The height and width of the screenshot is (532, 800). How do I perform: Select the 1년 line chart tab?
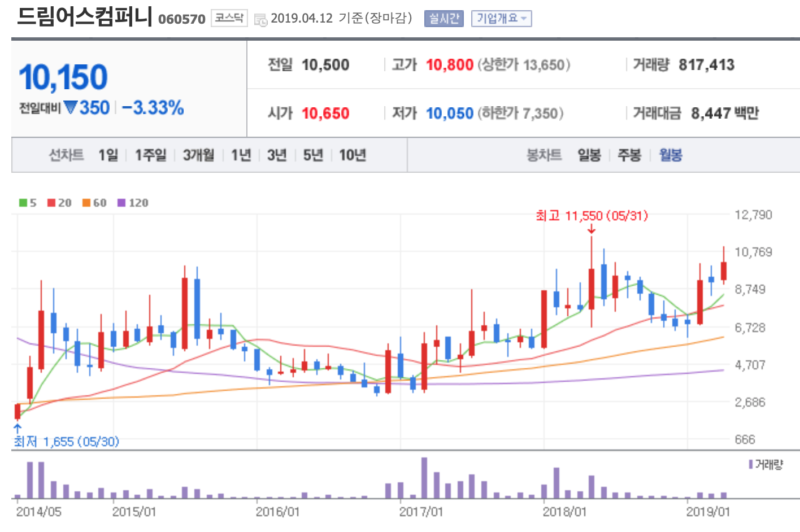(241, 155)
